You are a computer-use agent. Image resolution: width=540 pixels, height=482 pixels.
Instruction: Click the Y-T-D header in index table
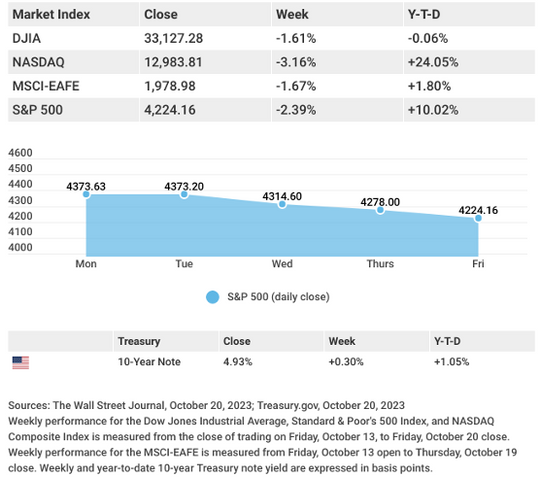pyautogui.click(x=424, y=14)
